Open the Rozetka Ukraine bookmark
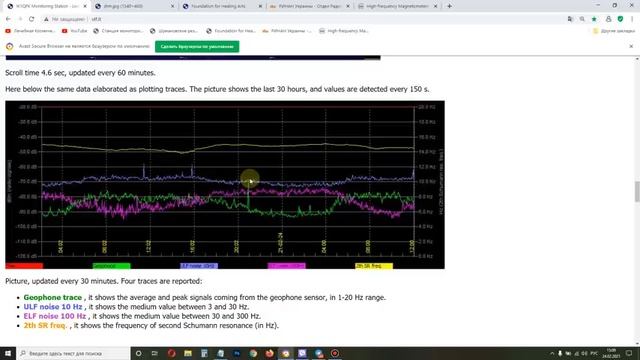Screen dimensions: 640x360 click(x=287, y=31)
